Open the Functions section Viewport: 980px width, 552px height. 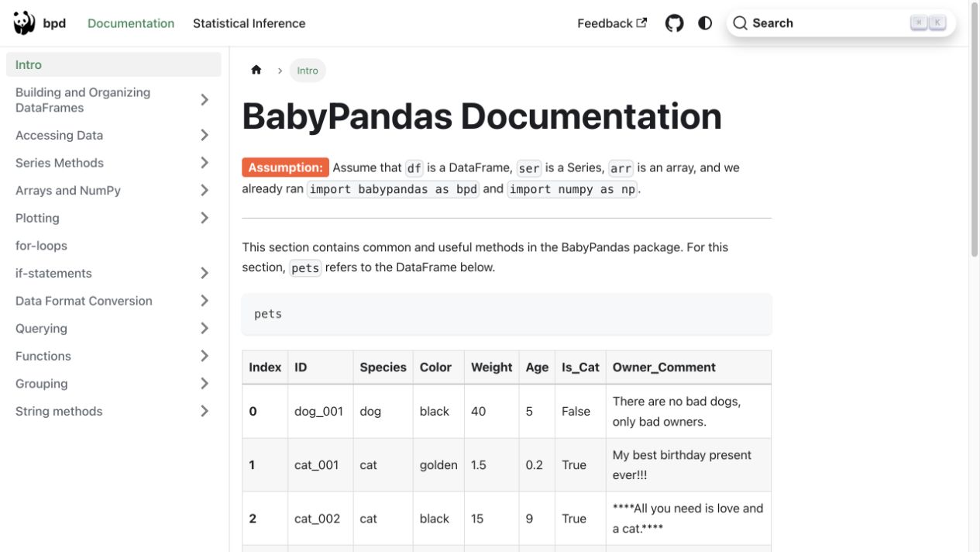(x=43, y=356)
